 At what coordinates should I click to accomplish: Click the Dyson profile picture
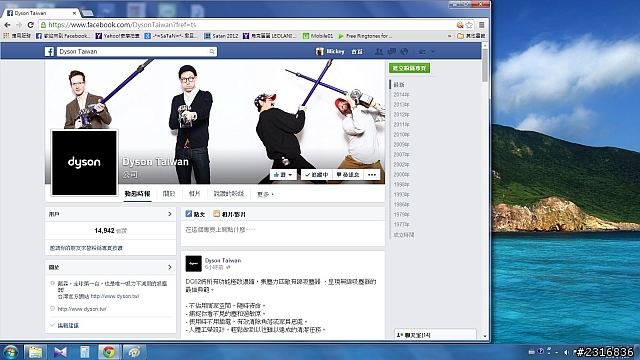84,162
